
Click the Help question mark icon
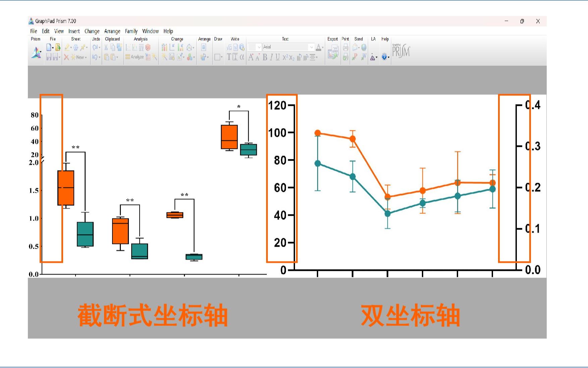(384, 57)
